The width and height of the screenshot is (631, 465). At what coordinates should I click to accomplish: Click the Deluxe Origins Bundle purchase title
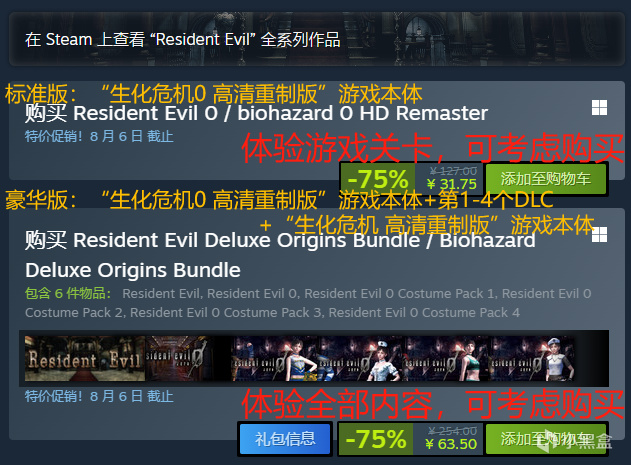(x=280, y=255)
